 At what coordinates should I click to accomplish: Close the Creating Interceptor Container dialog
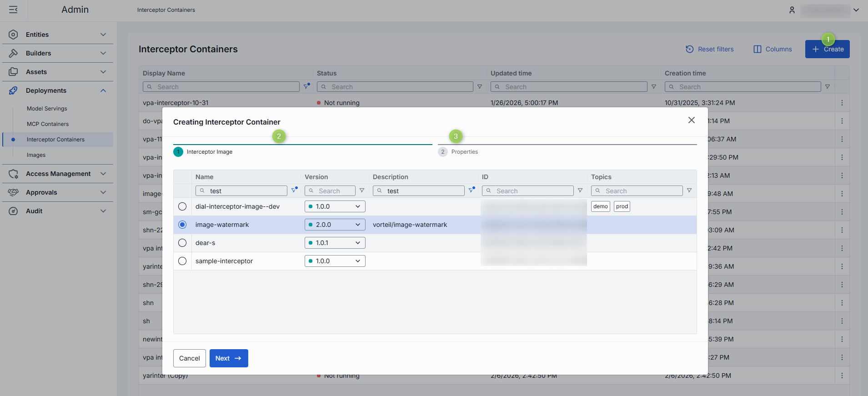tap(691, 120)
